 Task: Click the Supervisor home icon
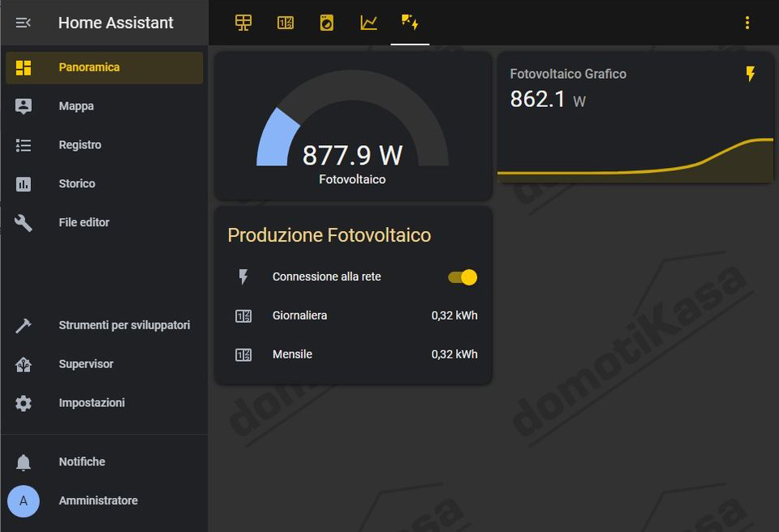point(24,364)
